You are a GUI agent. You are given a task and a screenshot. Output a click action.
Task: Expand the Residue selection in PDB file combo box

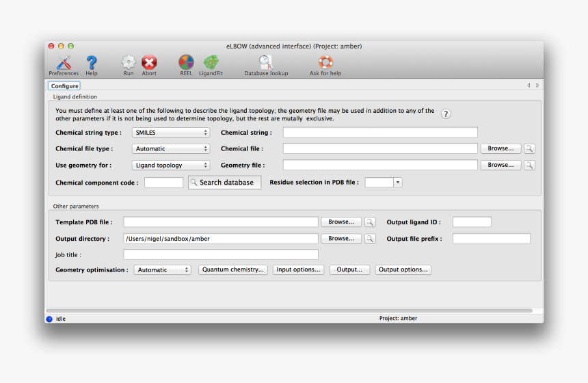click(x=397, y=183)
